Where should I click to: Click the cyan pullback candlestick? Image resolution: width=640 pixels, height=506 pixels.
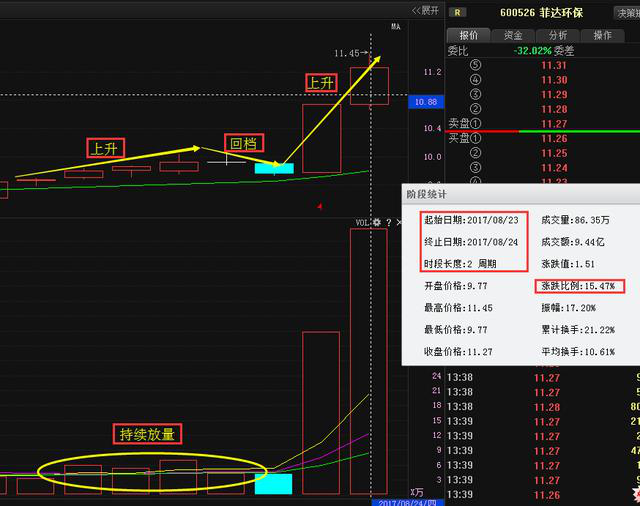pyautogui.click(x=274, y=168)
